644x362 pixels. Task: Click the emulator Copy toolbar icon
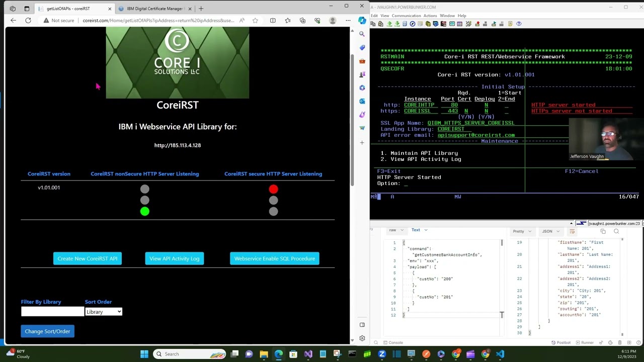click(x=373, y=24)
